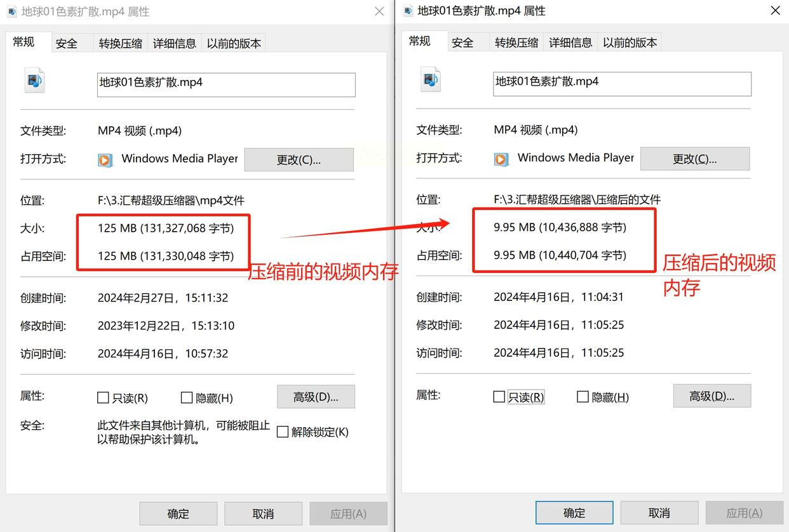
Task: Close the right properties window
Action: coord(775,11)
